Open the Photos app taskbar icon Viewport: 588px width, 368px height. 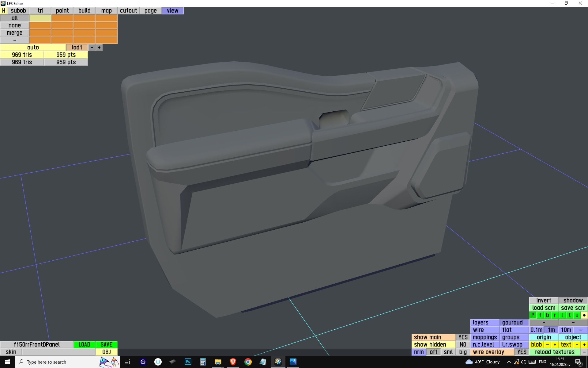pos(293,362)
